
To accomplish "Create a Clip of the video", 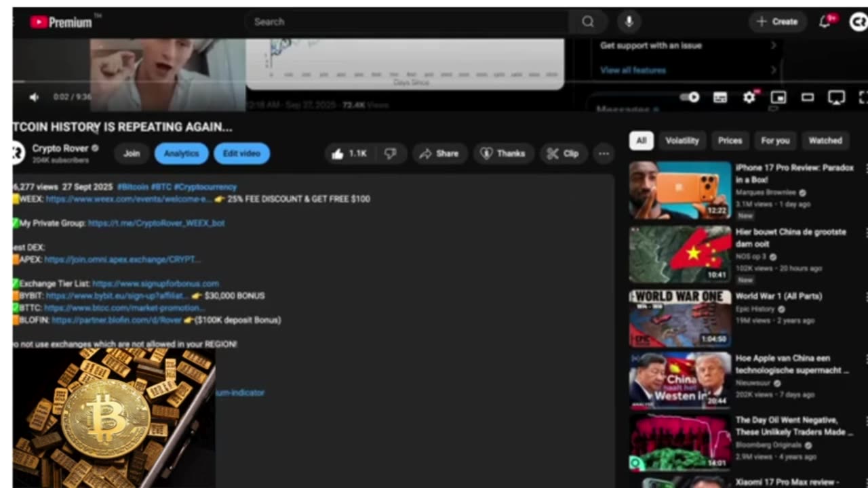I will point(564,154).
